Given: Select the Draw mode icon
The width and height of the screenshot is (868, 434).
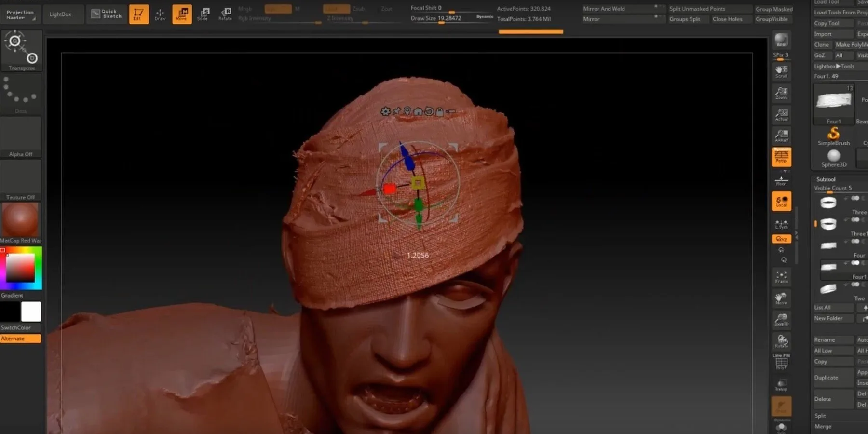Looking at the screenshot, I should [x=160, y=14].
